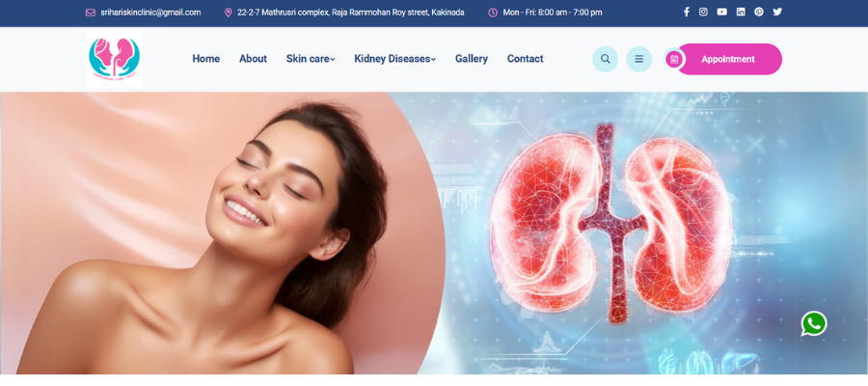Click the Twitter bird icon
This screenshot has width=868, height=386.
coord(777,13)
